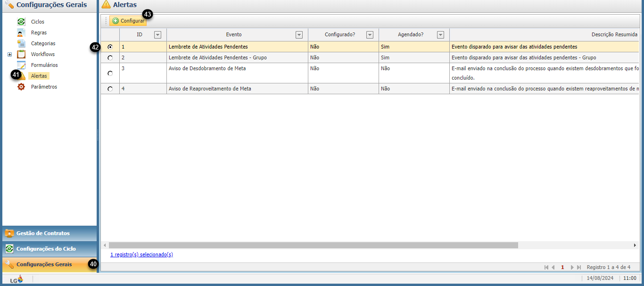Click the time 11:00 in status bar
This screenshot has height=286, width=644.
tap(630, 278)
